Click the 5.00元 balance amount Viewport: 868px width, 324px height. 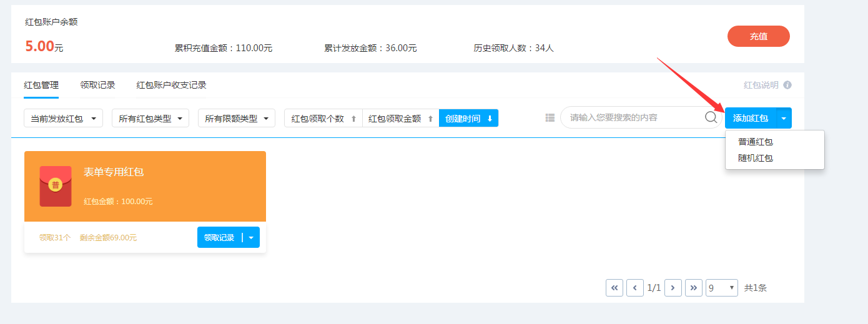point(44,46)
